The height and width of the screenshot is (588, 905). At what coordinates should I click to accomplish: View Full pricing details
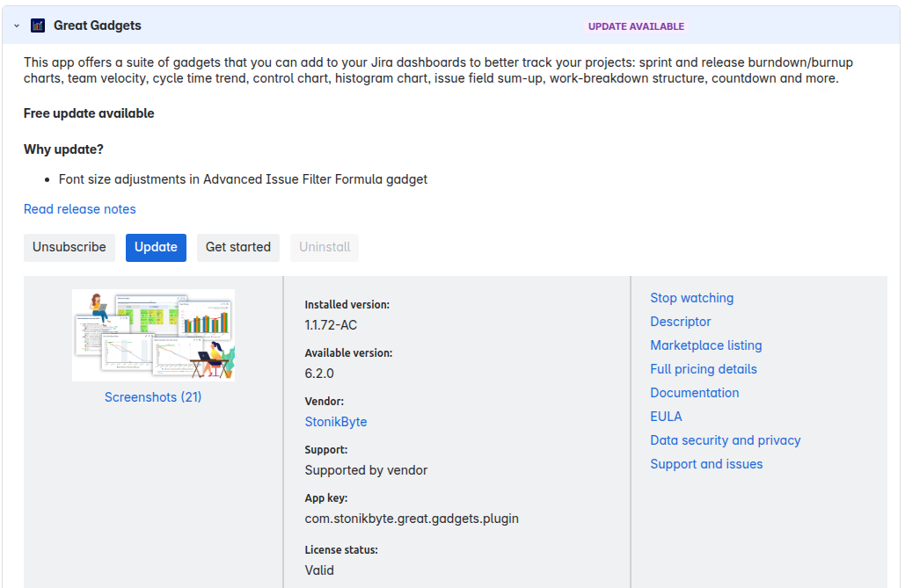(703, 369)
